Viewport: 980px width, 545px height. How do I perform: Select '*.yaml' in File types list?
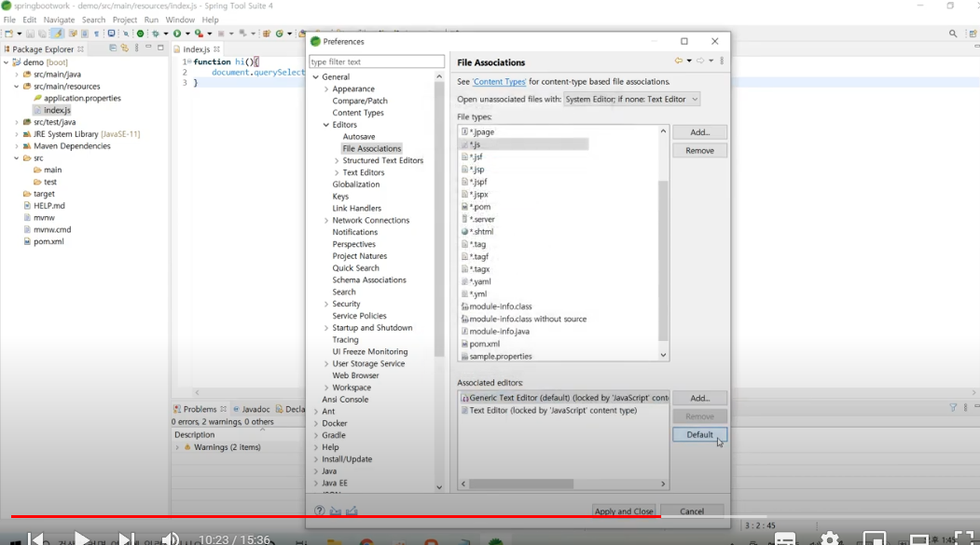point(480,281)
